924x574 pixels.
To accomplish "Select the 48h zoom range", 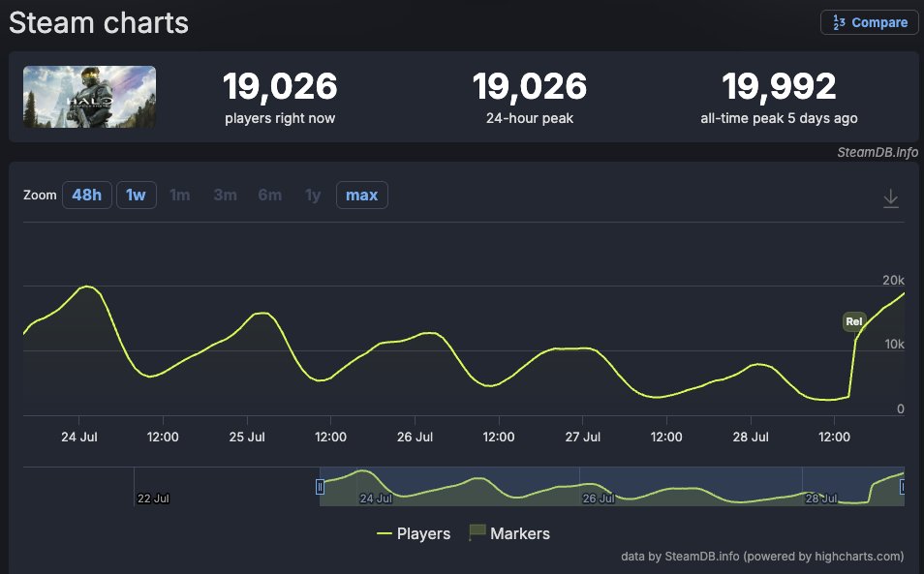I will tap(86, 195).
